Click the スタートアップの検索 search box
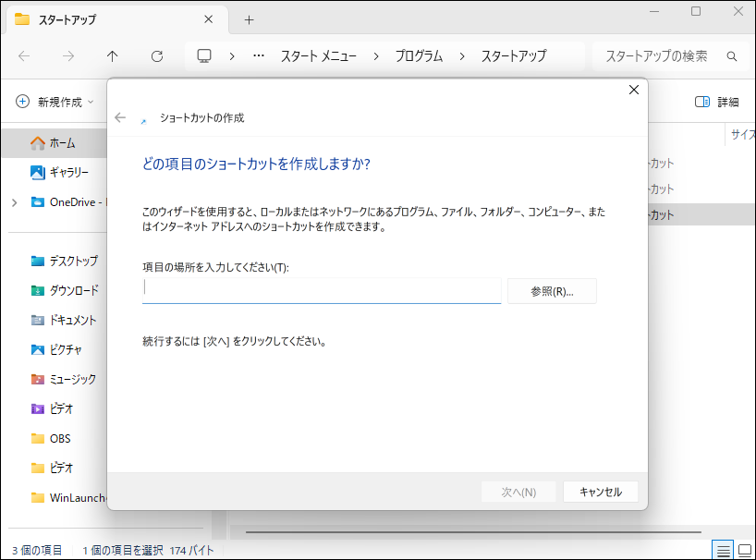 pyautogui.click(x=664, y=56)
